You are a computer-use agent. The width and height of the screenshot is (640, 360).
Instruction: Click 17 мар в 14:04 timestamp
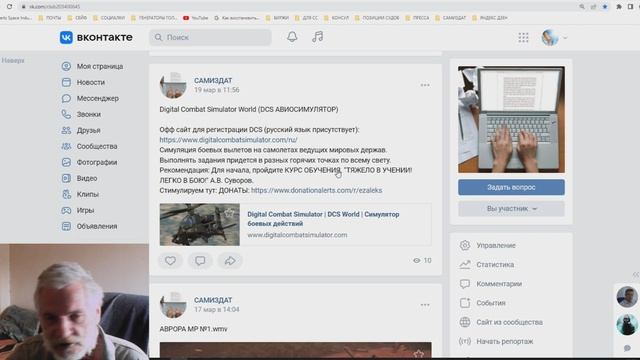pyautogui.click(x=217, y=309)
